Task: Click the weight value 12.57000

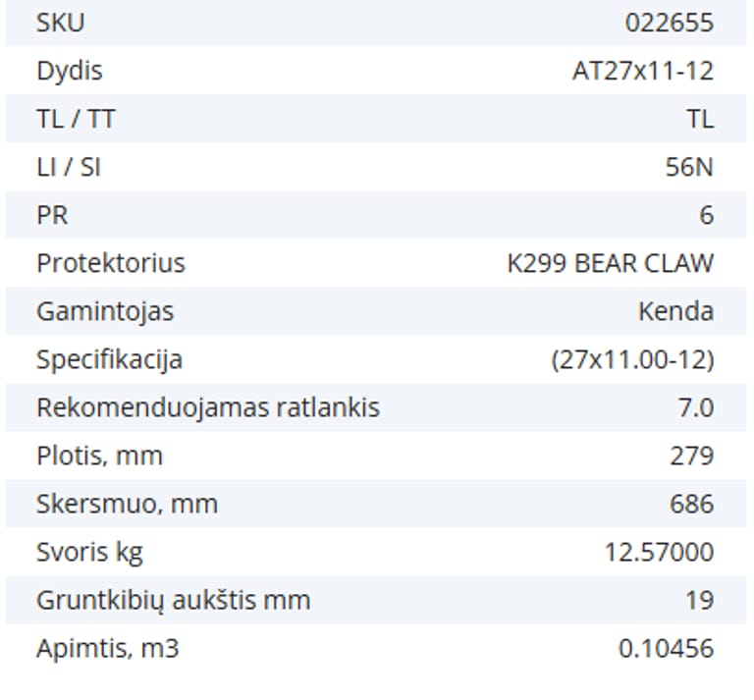Action: [x=659, y=552]
